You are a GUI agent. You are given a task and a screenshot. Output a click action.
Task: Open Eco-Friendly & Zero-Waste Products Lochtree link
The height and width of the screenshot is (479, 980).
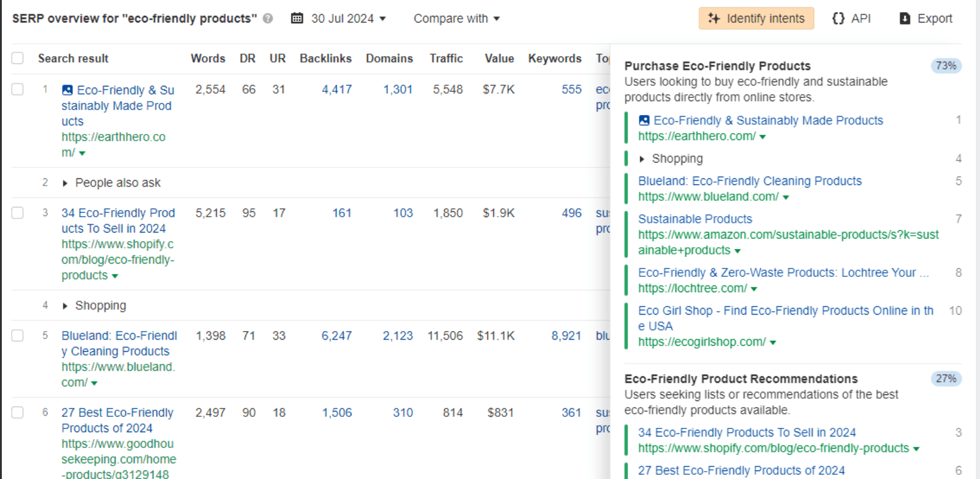(783, 273)
